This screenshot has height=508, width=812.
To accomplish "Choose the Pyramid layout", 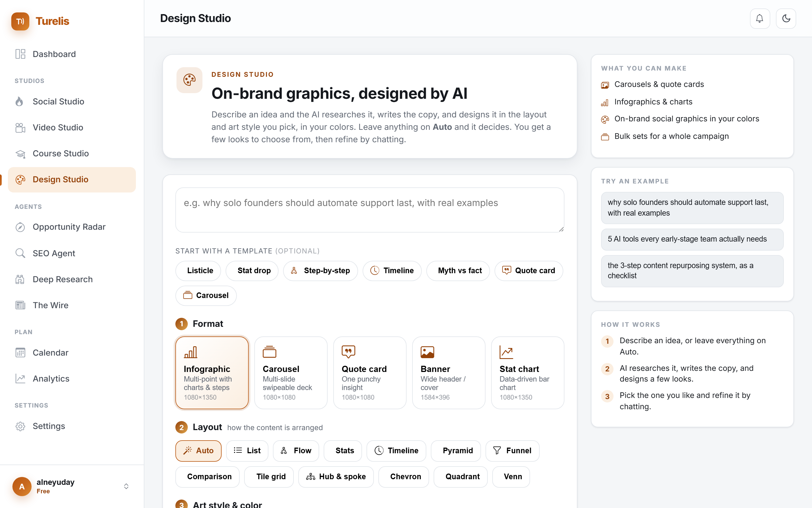I will (456, 451).
